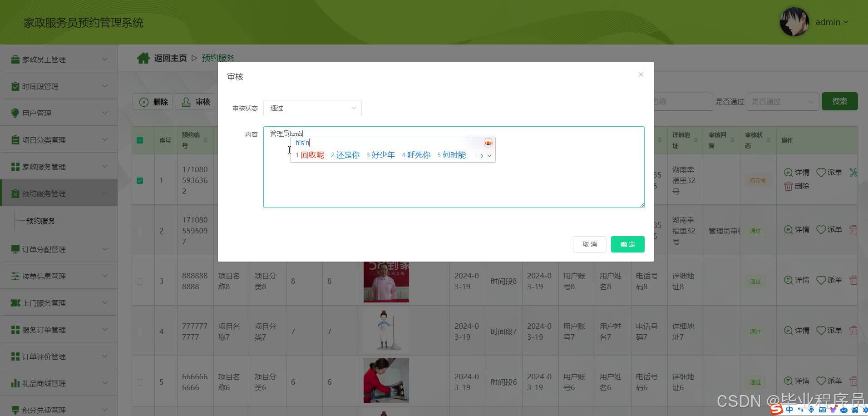Viewport: 868px width, 416px height.
Task: Click the grid icon of 家政服务管理
Action: coord(15,167)
